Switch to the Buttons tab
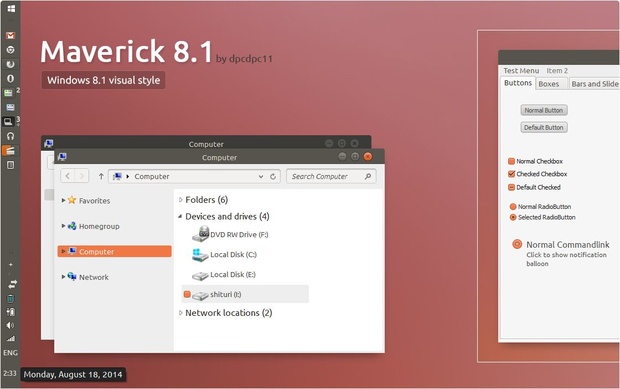620x389 pixels. click(518, 83)
